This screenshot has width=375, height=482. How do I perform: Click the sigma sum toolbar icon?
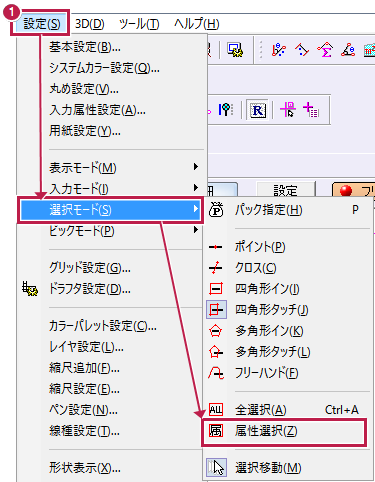tap(325, 50)
